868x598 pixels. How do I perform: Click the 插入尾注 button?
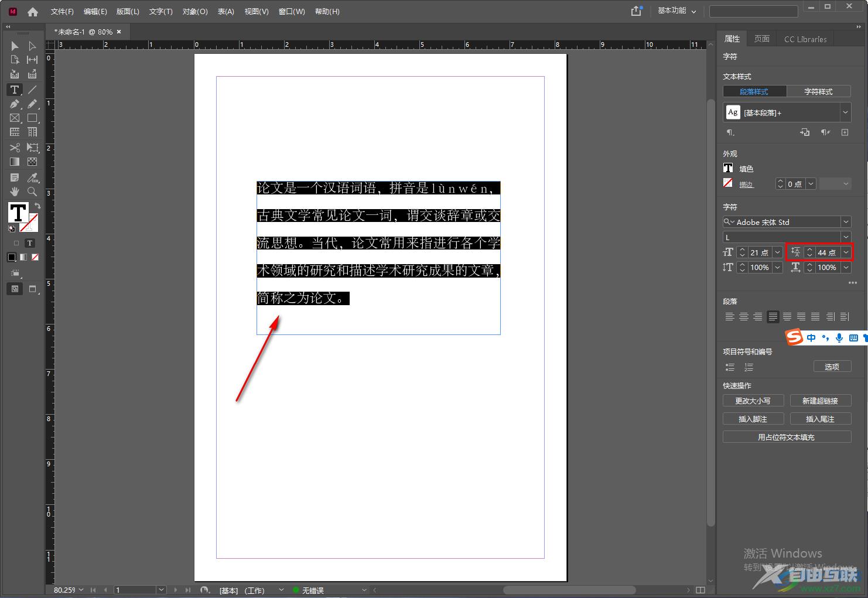click(820, 419)
